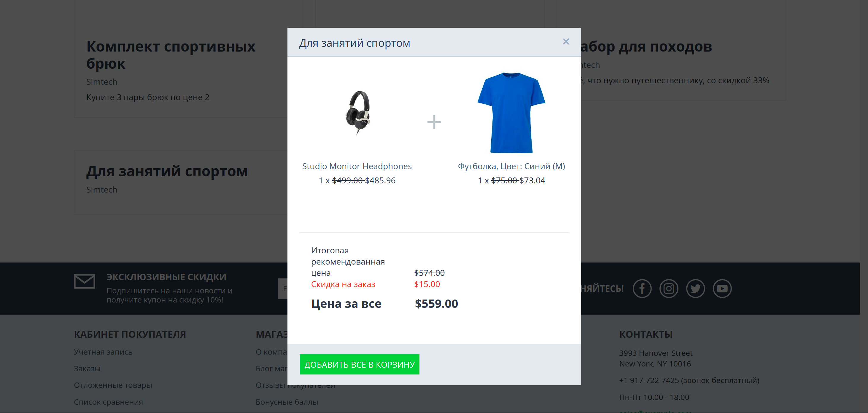Open the YouTube social icon
Viewport: 868px width, 413px height.
(722, 289)
